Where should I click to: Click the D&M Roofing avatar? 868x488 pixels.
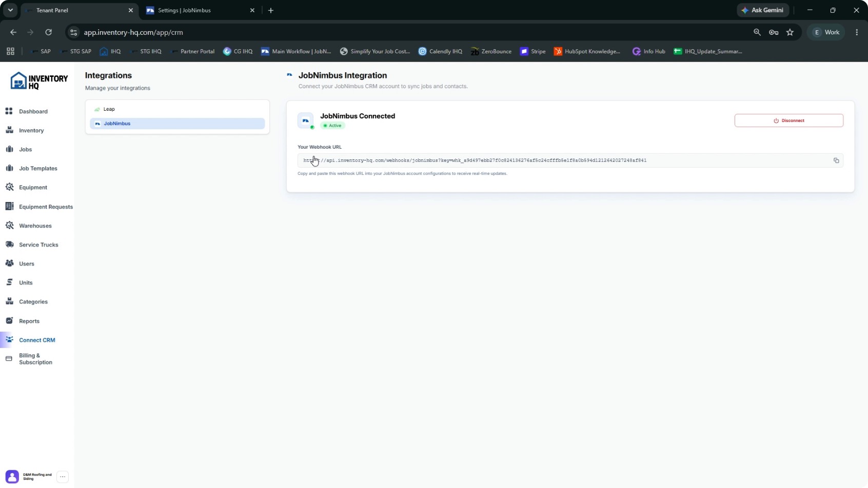pyautogui.click(x=12, y=477)
